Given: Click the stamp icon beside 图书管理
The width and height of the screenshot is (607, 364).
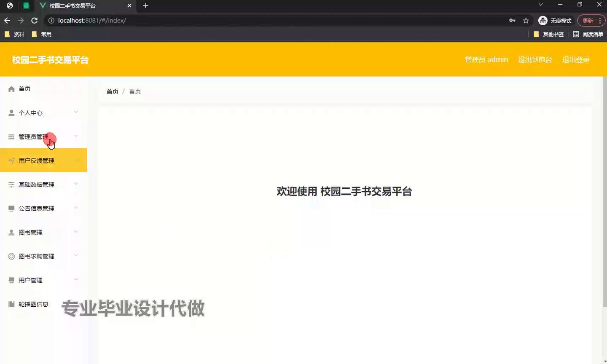Looking at the screenshot, I should 11,233.
